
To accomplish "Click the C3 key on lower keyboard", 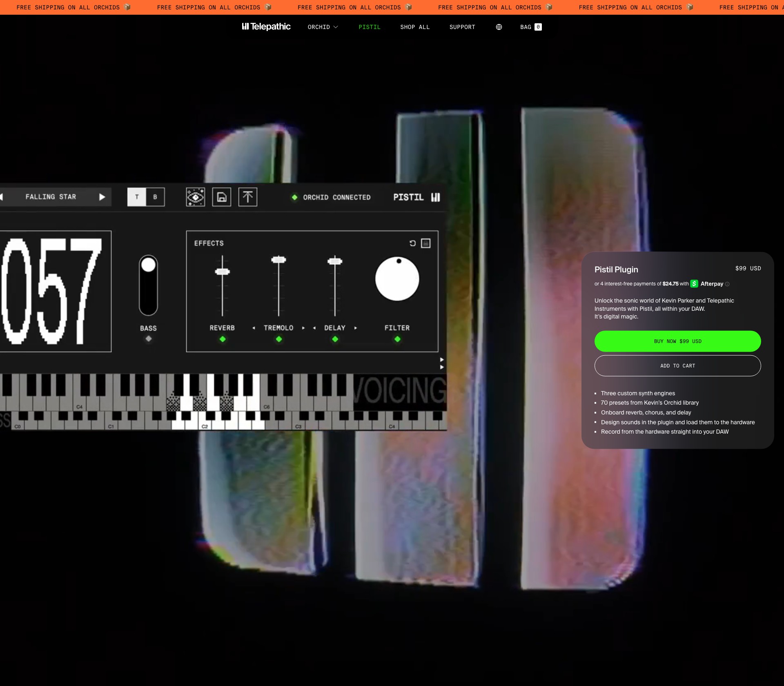I will (x=298, y=425).
